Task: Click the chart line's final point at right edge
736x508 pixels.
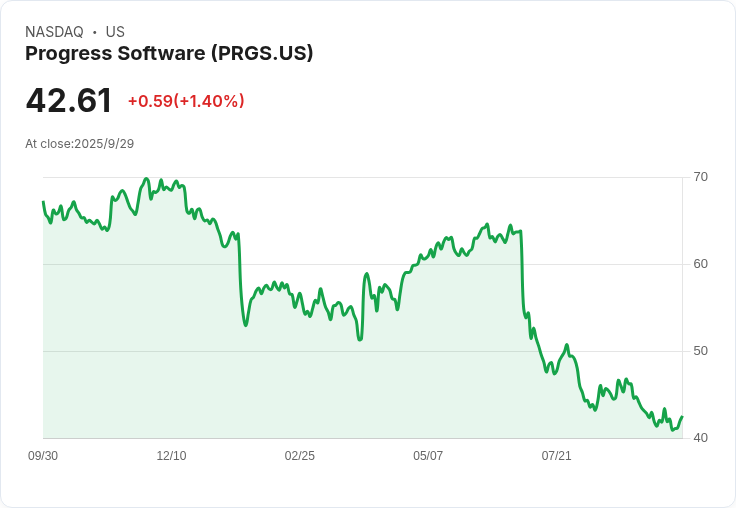Action: 682,416
